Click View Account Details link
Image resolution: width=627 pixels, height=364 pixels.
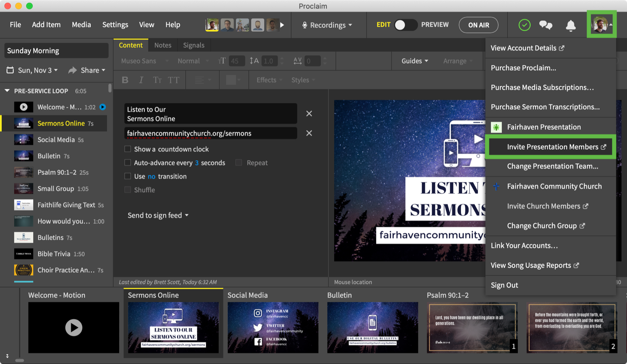527,48
